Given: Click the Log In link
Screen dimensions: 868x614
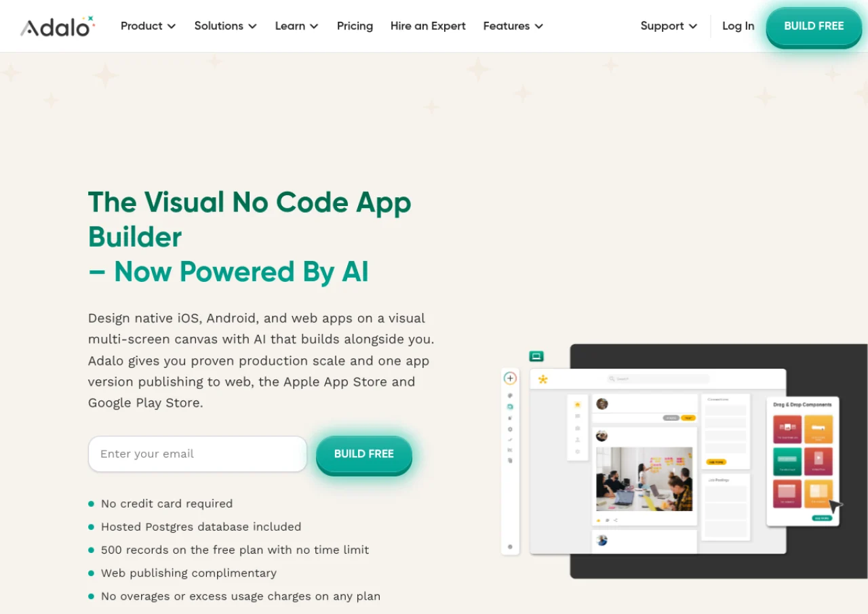Looking at the screenshot, I should tap(738, 26).
